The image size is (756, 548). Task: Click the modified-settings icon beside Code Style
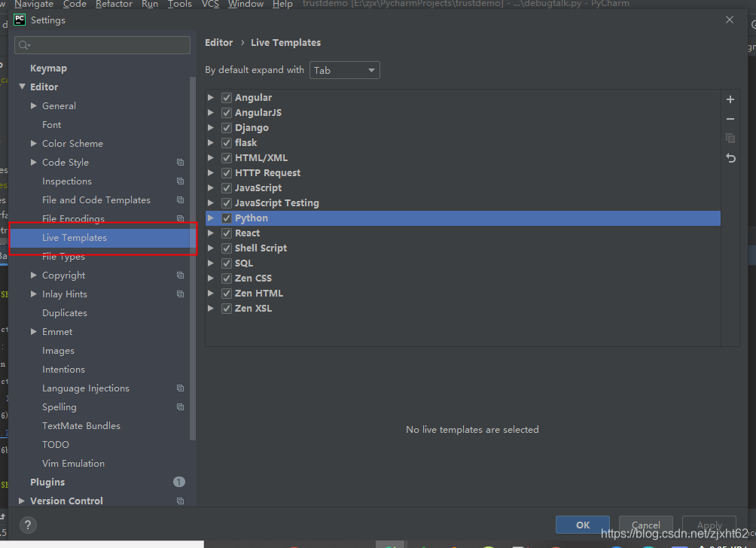[179, 162]
